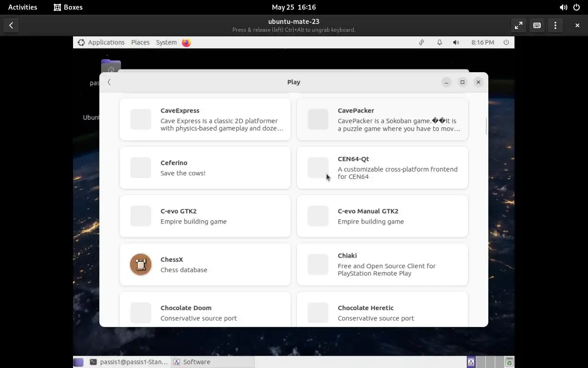588x368 pixels.
Task: Open the Chocolate Heretic app card
Action: pos(382,309)
